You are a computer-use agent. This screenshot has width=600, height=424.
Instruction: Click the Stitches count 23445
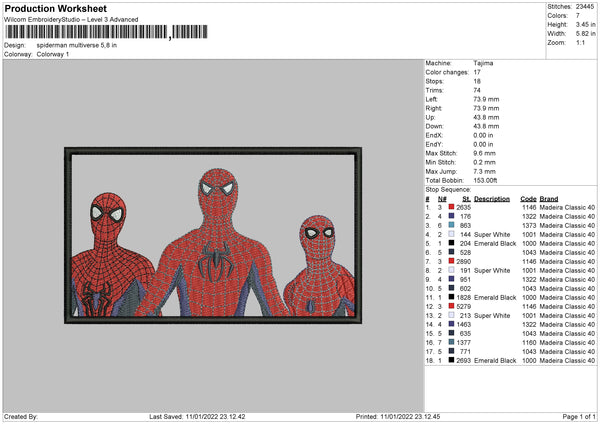pos(583,5)
